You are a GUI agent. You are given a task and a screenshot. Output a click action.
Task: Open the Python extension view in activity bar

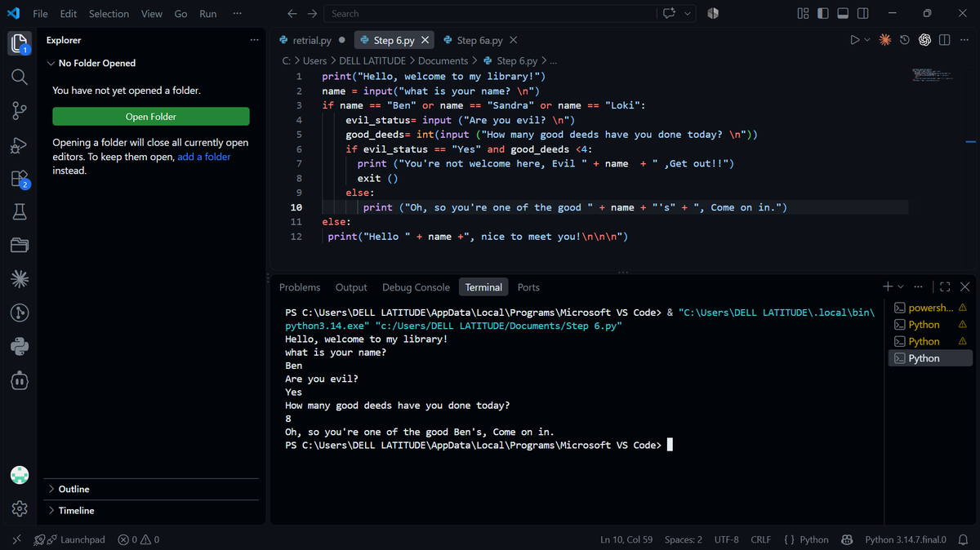click(x=20, y=347)
